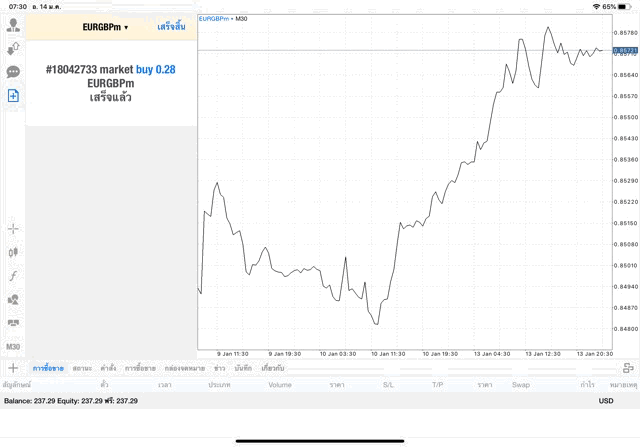This screenshot has width=640, height=447.
Task: Change the M30 timeframe selector
Action: [13, 346]
